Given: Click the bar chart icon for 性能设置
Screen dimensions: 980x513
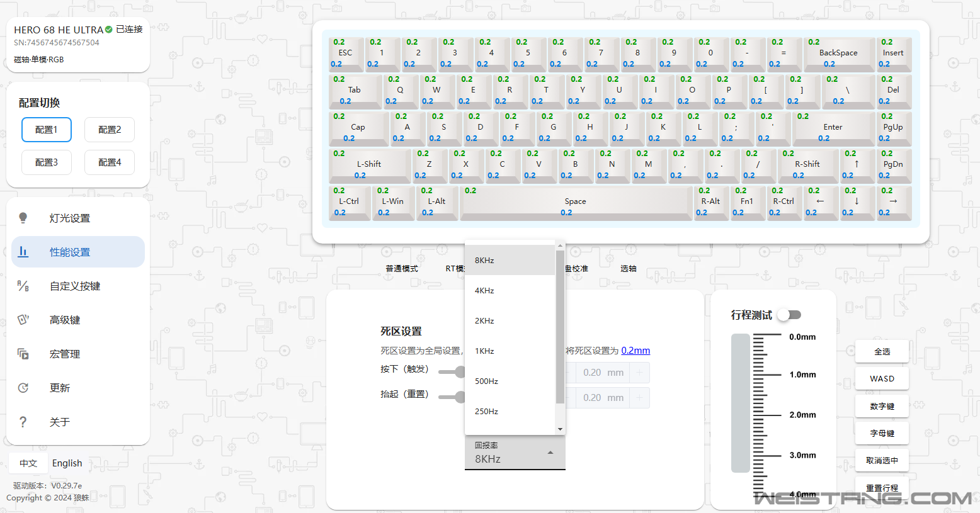Looking at the screenshot, I should [23, 252].
